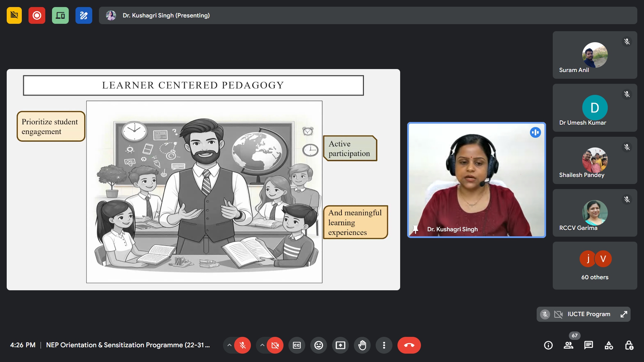Toggle the camera on or off
644x362 pixels.
point(275,345)
